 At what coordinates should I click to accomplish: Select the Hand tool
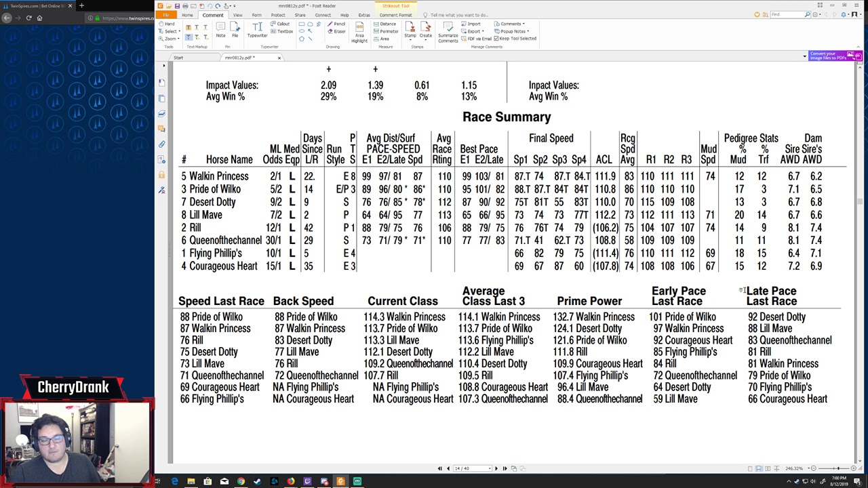click(168, 24)
